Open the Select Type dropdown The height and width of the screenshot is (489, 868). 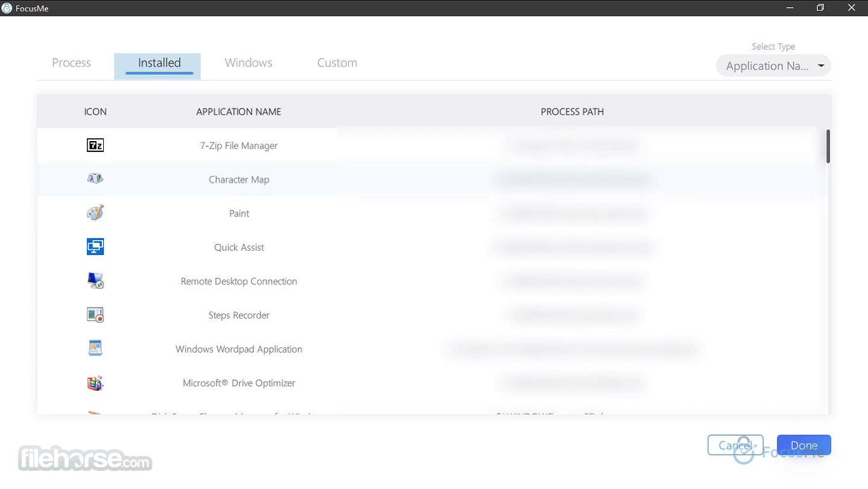[773, 66]
